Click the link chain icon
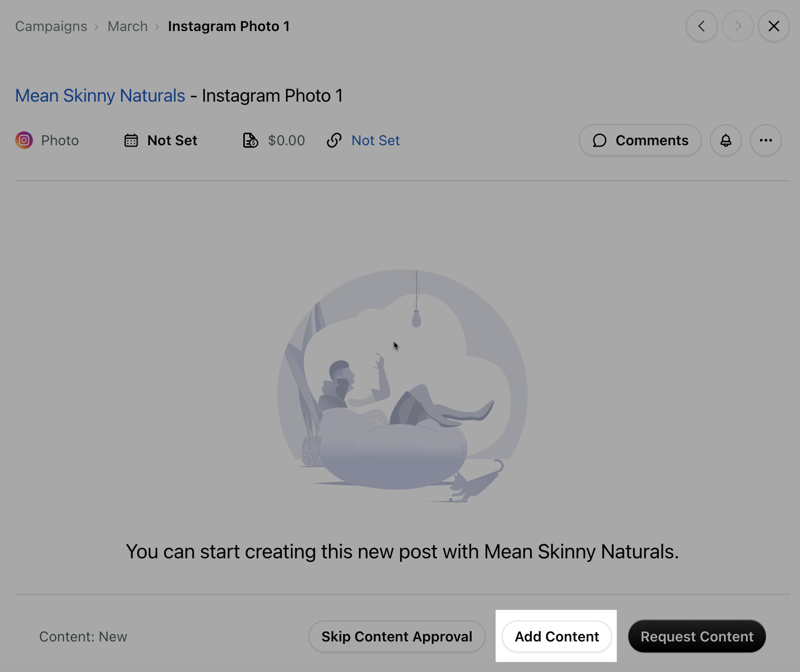The width and height of the screenshot is (800, 672). tap(334, 140)
